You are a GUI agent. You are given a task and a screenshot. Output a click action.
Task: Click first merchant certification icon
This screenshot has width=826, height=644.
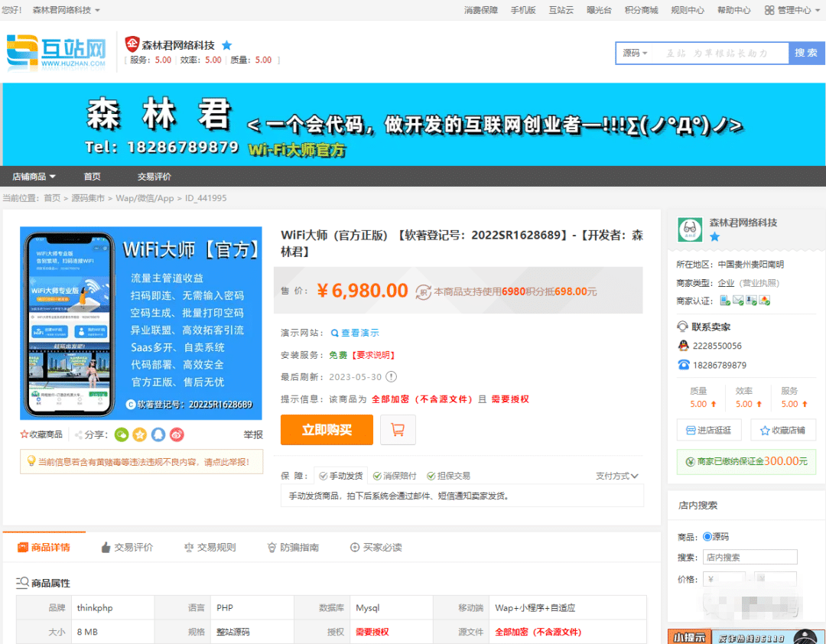click(725, 301)
